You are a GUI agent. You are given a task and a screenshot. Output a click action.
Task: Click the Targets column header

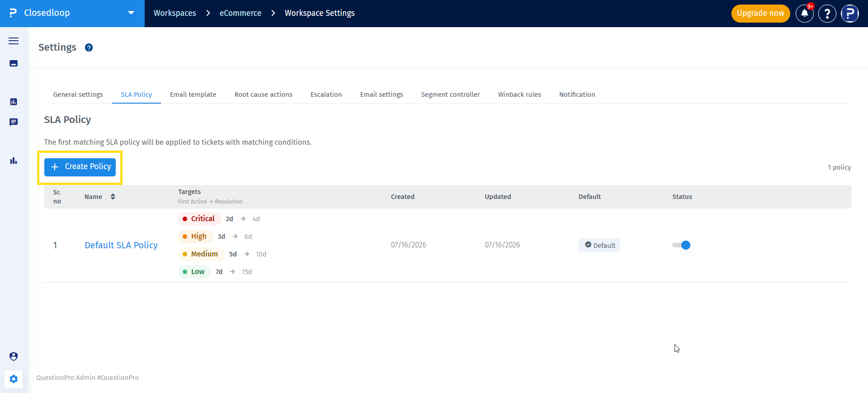[189, 192]
